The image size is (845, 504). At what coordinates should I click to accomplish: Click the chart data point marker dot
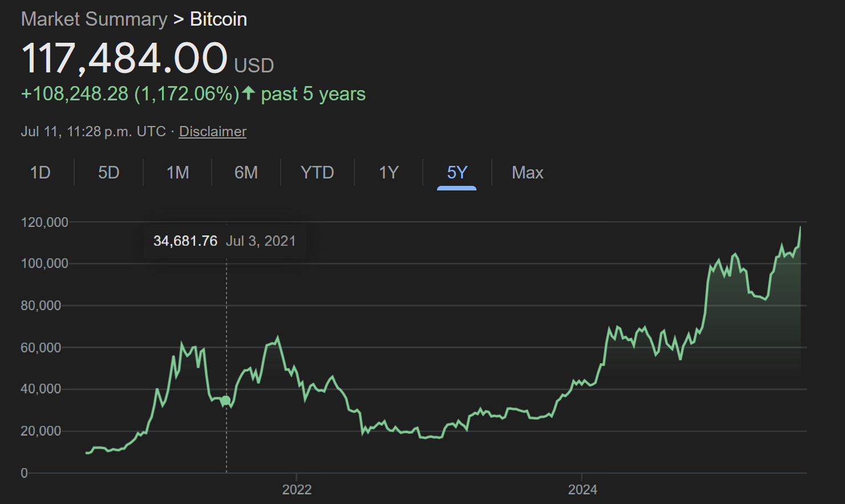coord(226,400)
